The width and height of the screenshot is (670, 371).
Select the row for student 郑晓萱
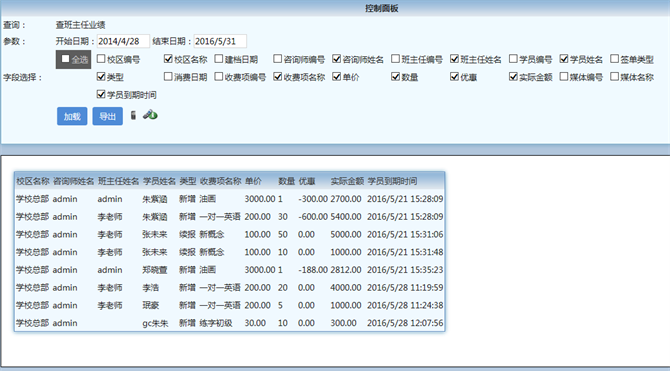(x=229, y=270)
